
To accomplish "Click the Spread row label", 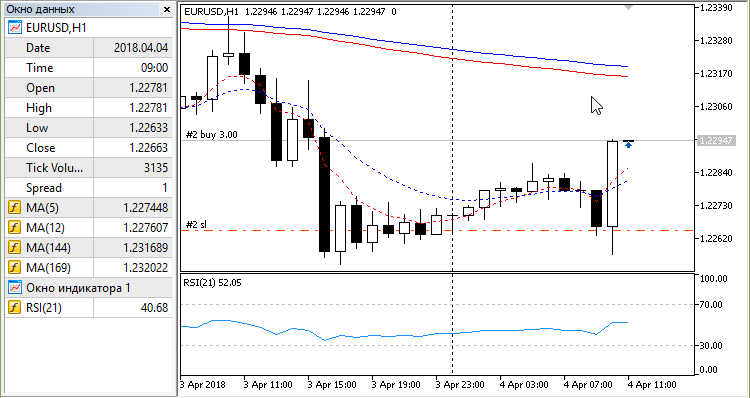I will (x=44, y=188).
